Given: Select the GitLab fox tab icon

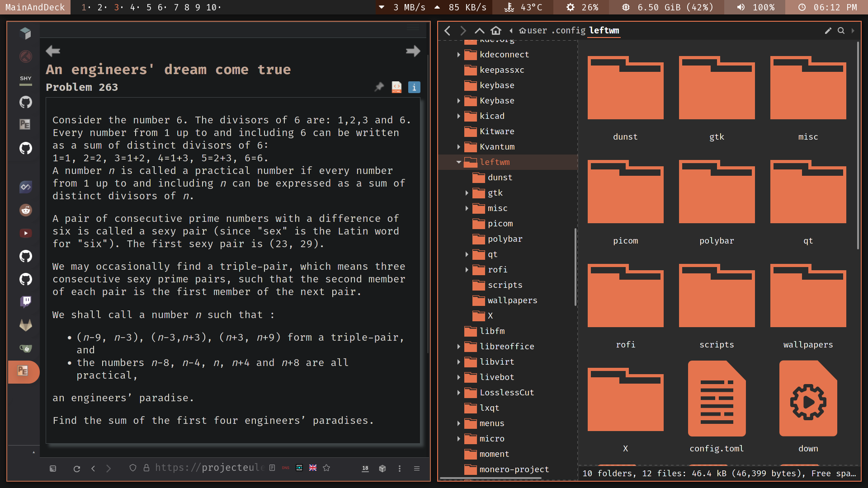Looking at the screenshot, I should pos(26,325).
